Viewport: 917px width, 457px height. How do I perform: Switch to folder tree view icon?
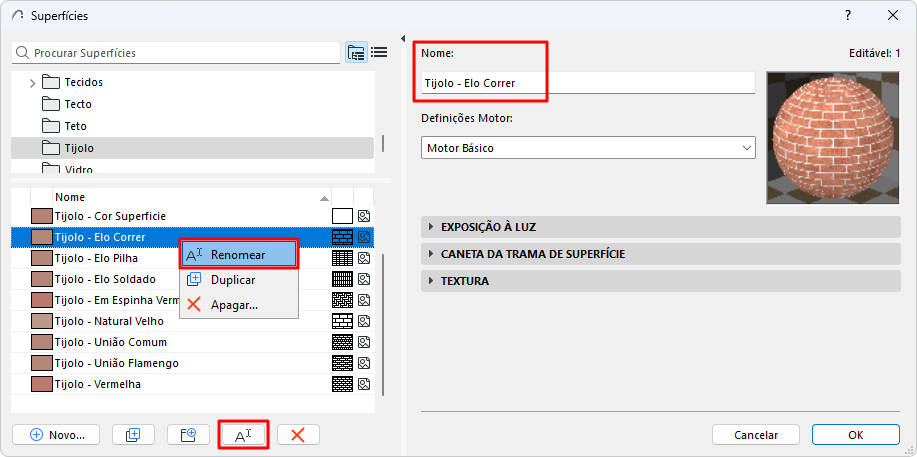[356, 53]
